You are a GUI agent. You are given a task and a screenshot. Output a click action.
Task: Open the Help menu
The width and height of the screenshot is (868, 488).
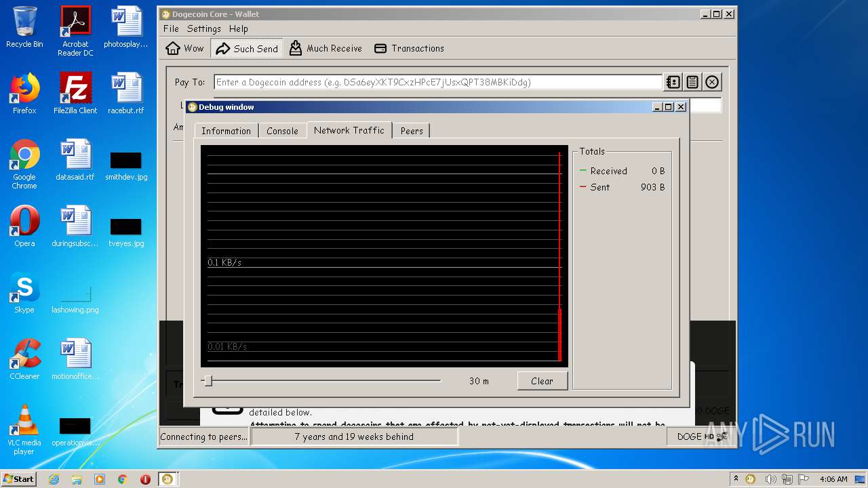click(x=238, y=28)
